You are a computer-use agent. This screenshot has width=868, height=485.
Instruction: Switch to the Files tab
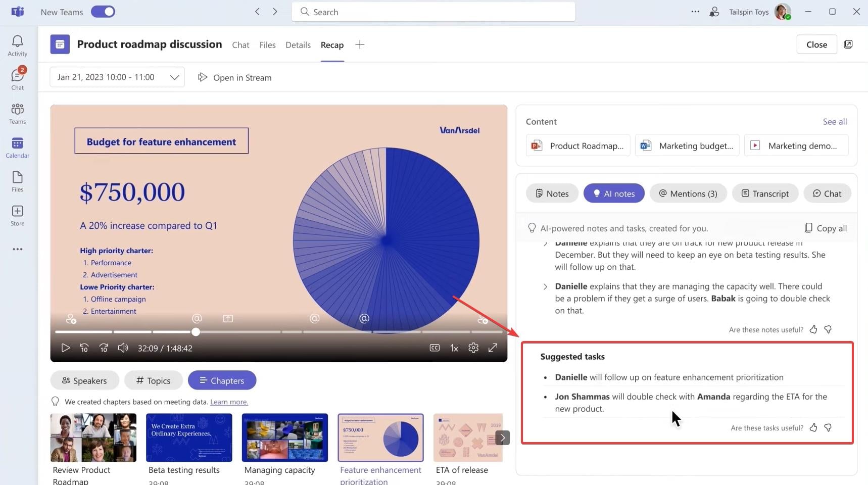click(x=267, y=45)
